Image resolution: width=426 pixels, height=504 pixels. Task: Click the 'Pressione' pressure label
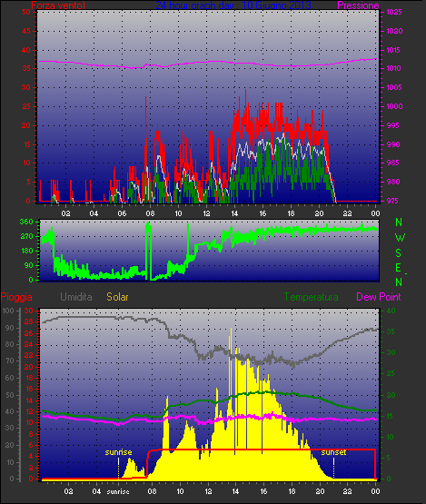pos(358,5)
